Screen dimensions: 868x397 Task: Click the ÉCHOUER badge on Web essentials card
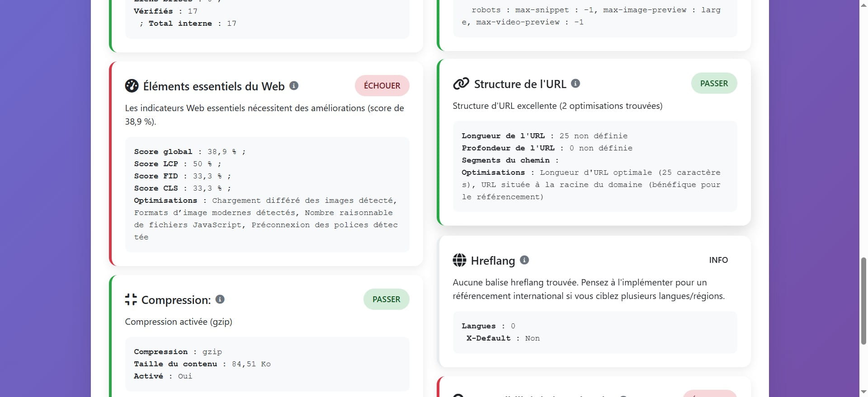pos(382,85)
